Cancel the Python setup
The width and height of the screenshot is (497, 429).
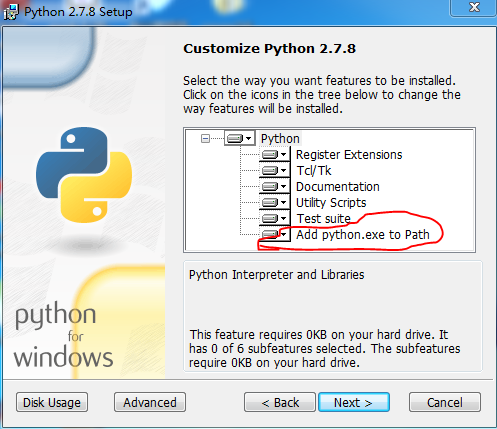coord(445,402)
